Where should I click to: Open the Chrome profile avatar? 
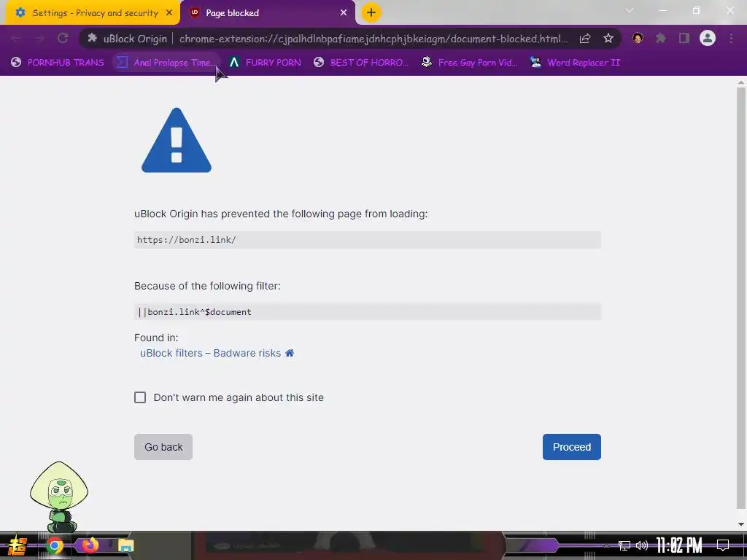pos(708,39)
